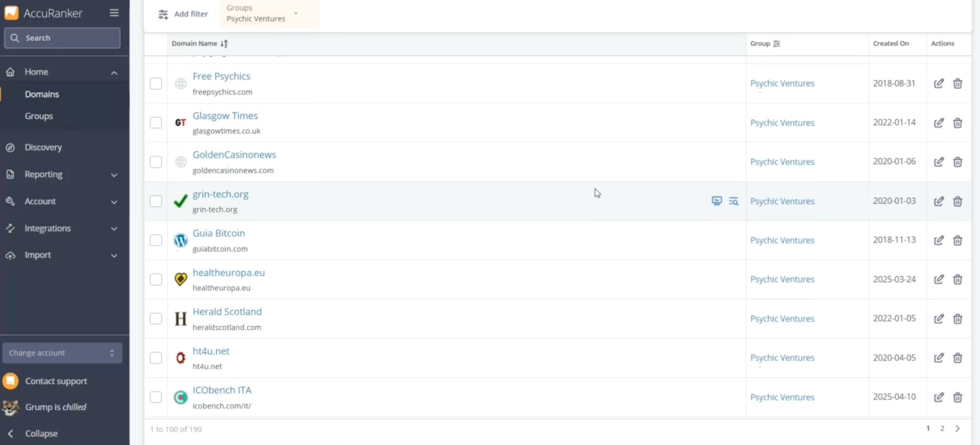
Task: Select the Free Psychics row checkbox
Action: pyautogui.click(x=156, y=83)
